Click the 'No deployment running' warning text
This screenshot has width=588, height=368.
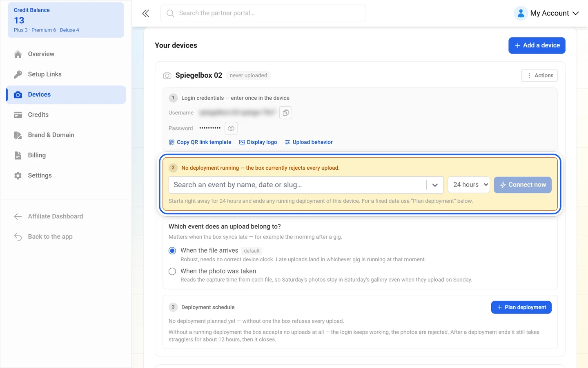click(x=261, y=168)
